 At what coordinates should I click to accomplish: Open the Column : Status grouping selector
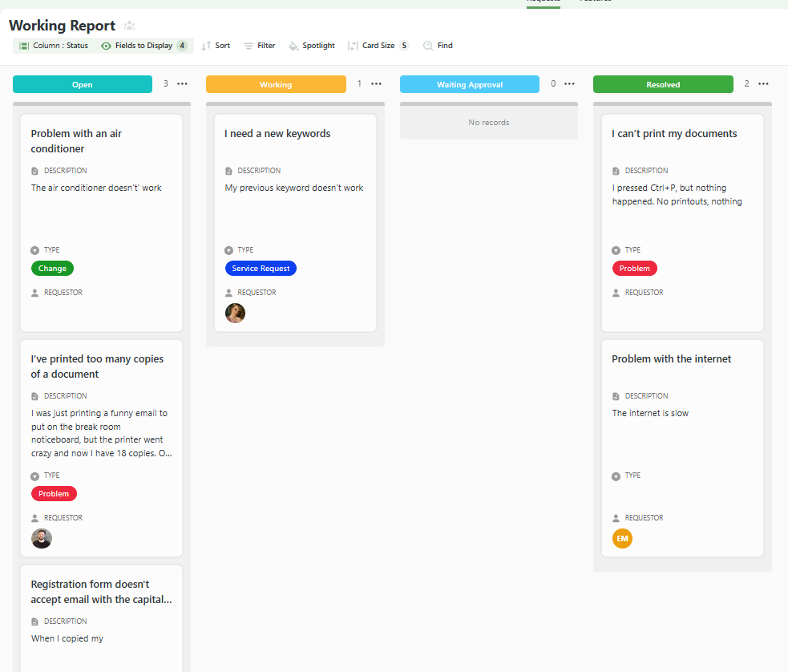(54, 46)
